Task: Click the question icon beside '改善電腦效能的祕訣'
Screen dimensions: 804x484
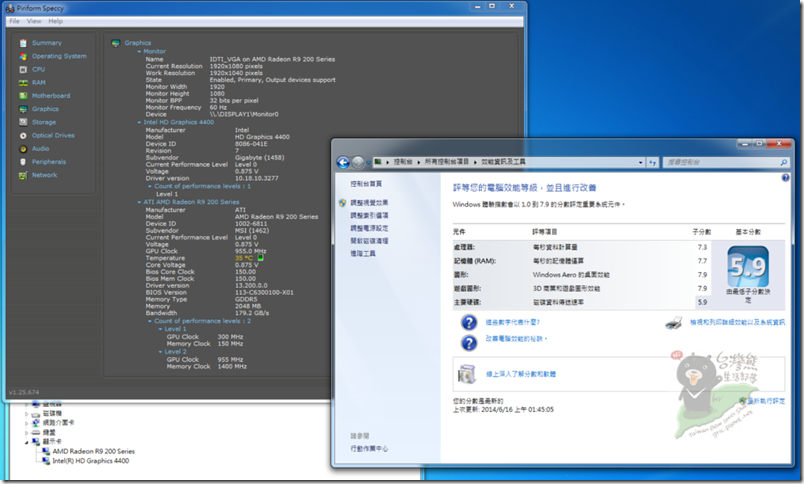Action: point(469,342)
